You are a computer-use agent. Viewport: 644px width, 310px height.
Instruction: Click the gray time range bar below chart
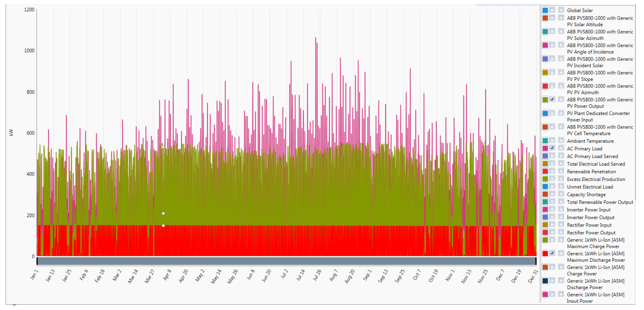pos(287,261)
